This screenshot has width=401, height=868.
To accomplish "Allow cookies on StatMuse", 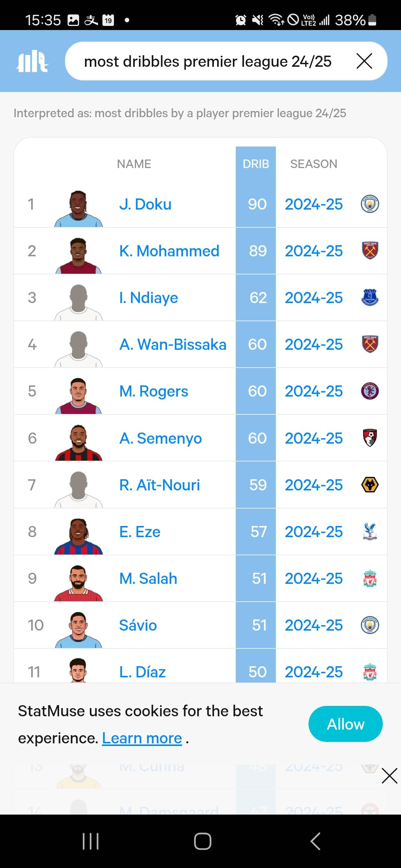I will coord(345,724).
